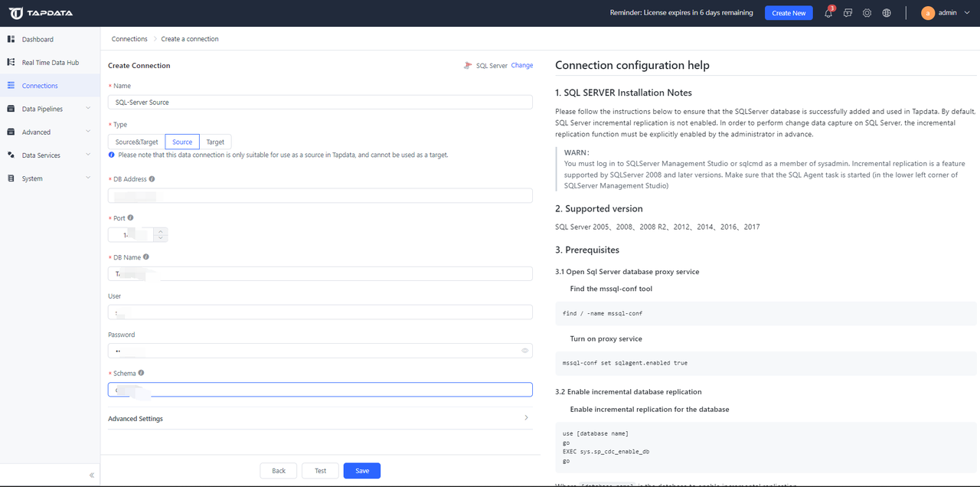Open the notifications bell icon
This screenshot has height=487, width=980.
pos(828,13)
